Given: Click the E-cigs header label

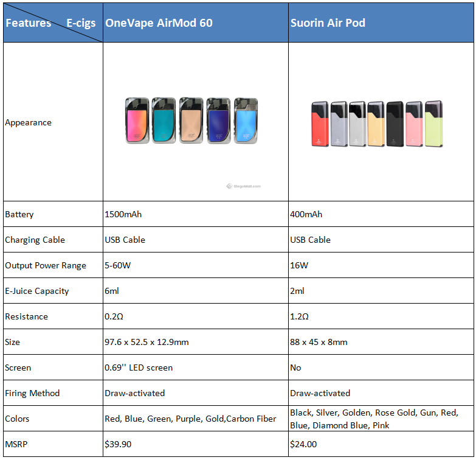Looking at the screenshot, I should pos(81,23).
